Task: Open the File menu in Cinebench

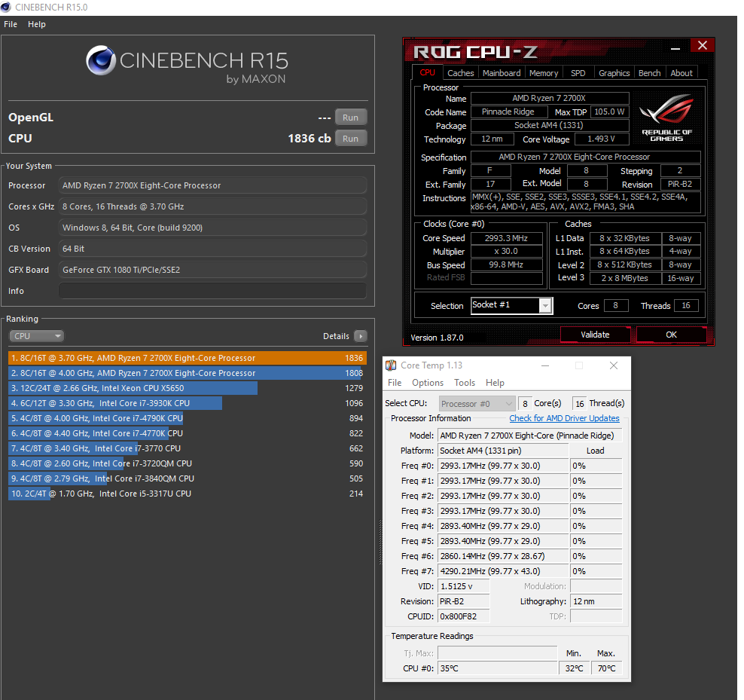Action: click(x=11, y=24)
